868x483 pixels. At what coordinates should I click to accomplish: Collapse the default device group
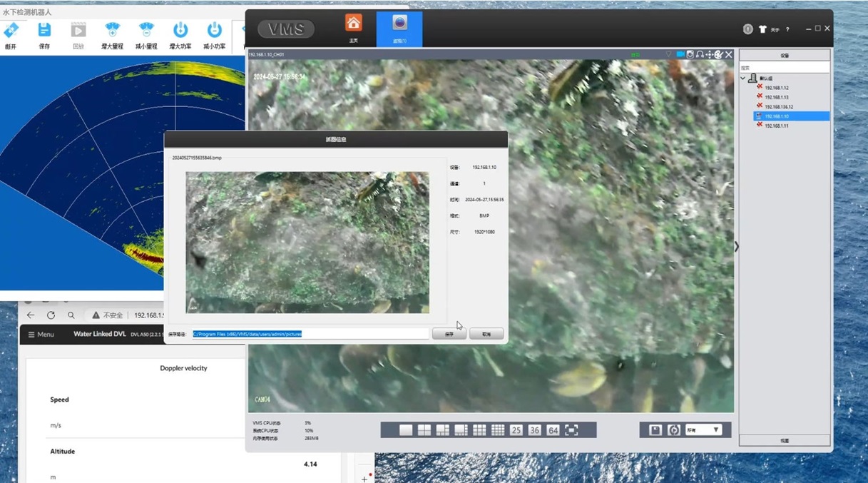pos(743,78)
